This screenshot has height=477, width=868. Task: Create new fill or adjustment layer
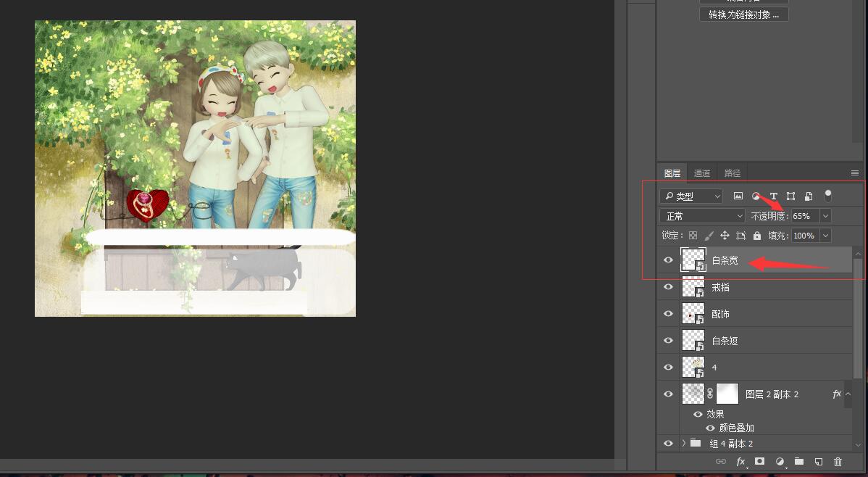point(780,462)
